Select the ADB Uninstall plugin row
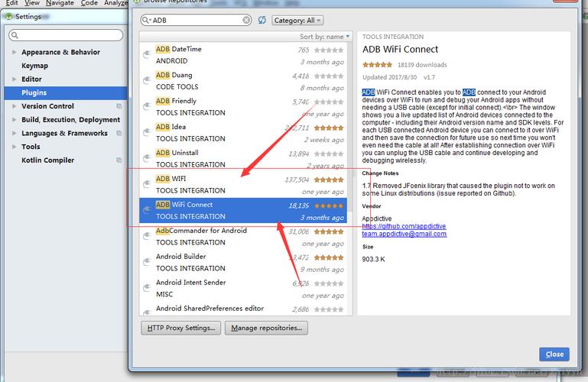The image size is (588, 382). click(243, 158)
